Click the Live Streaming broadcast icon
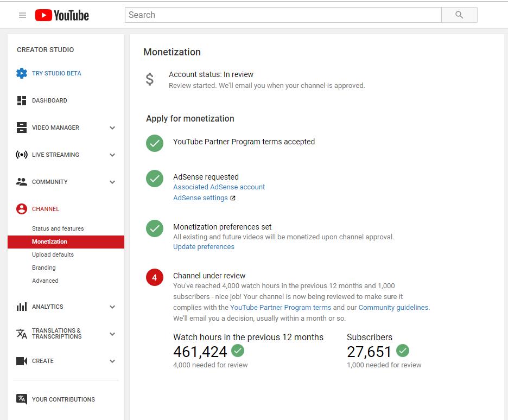The width and height of the screenshot is (508, 420). coord(22,155)
